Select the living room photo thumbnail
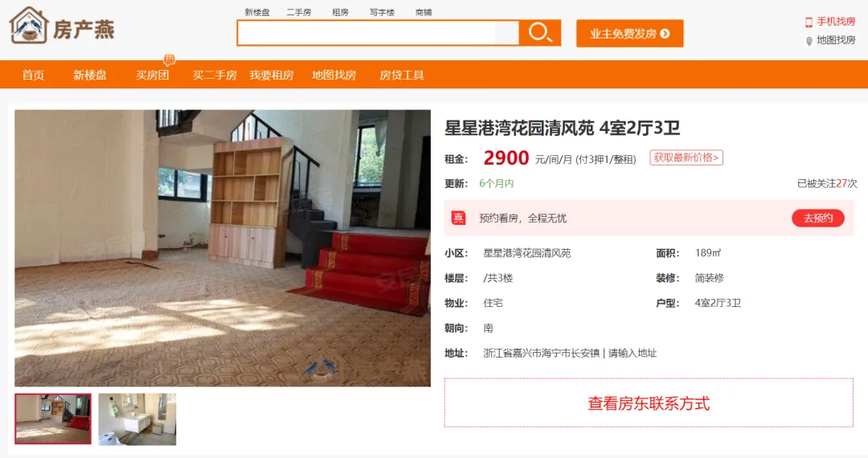Viewport: 868px width, 458px height. click(x=53, y=419)
